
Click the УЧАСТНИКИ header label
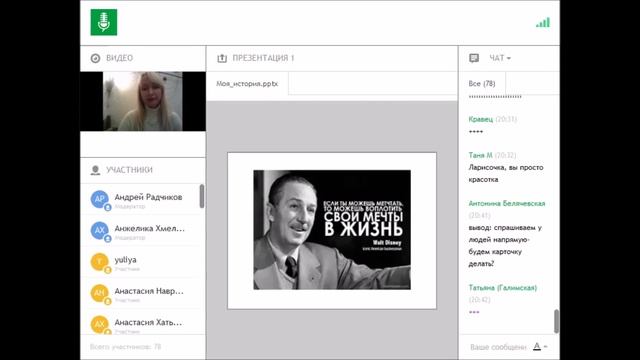click(x=129, y=170)
